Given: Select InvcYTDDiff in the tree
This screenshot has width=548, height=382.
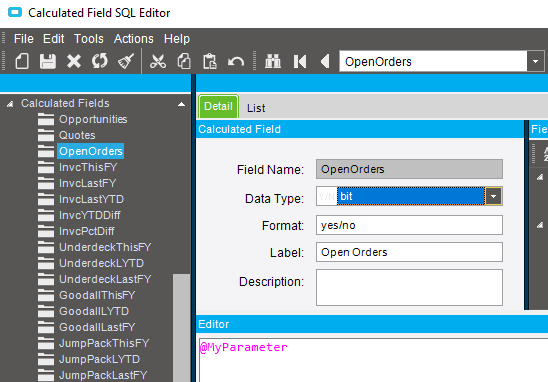Looking at the screenshot, I should [x=89, y=215].
